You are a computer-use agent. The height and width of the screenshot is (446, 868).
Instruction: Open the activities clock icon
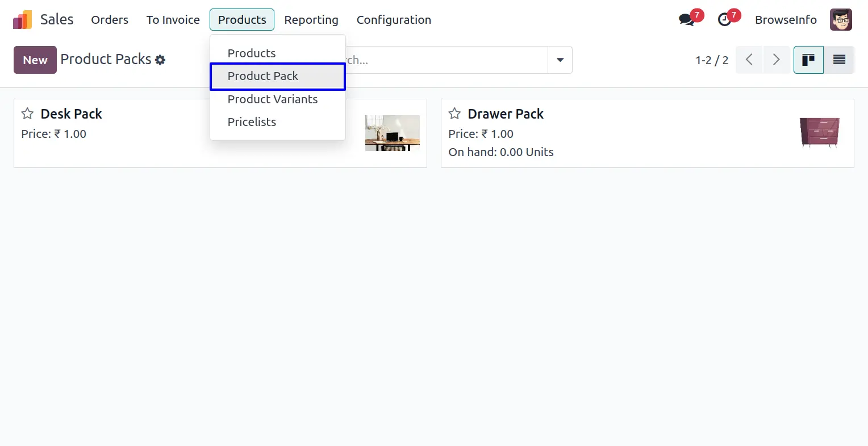[724, 20]
